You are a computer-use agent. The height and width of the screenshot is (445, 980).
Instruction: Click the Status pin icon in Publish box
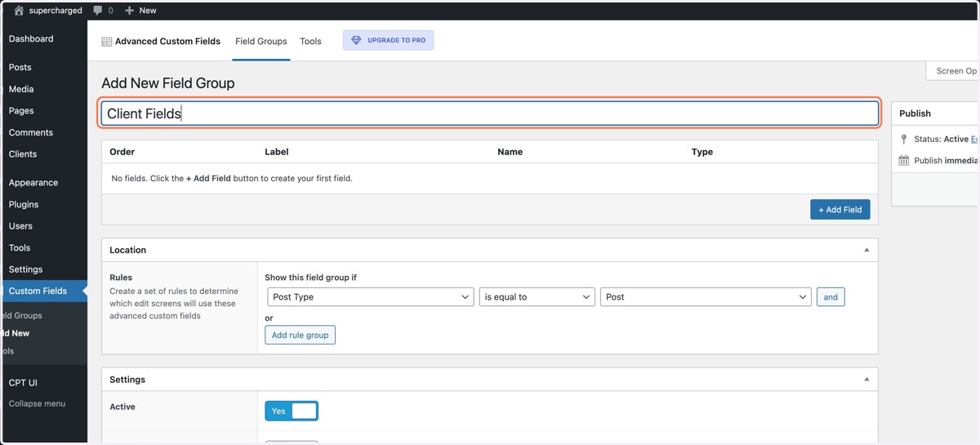tap(903, 140)
